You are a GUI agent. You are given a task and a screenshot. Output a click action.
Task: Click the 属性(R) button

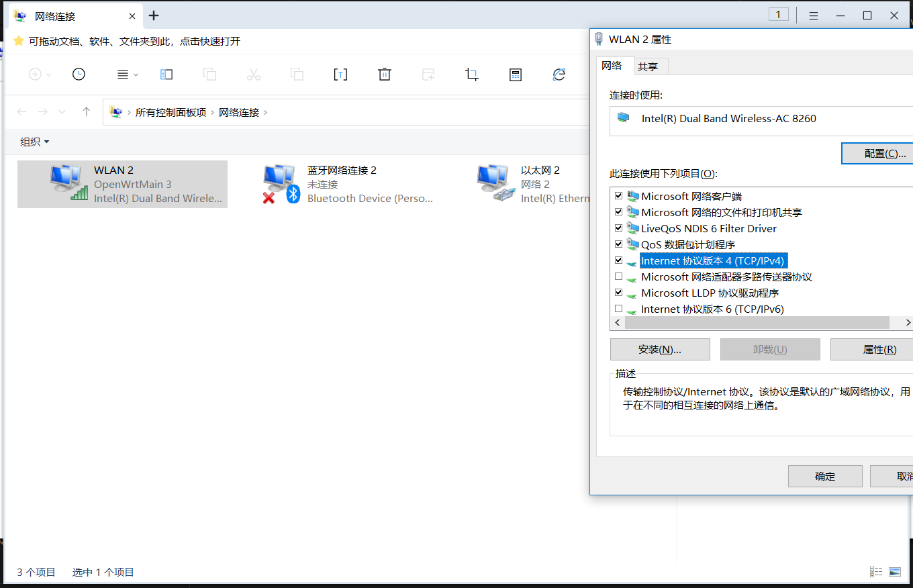coord(872,349)
